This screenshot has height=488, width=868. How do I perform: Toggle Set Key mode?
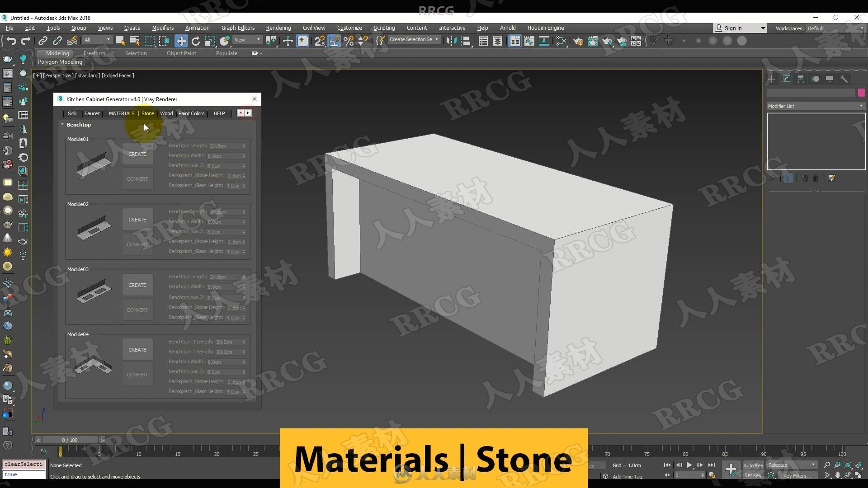coord(753,475)
